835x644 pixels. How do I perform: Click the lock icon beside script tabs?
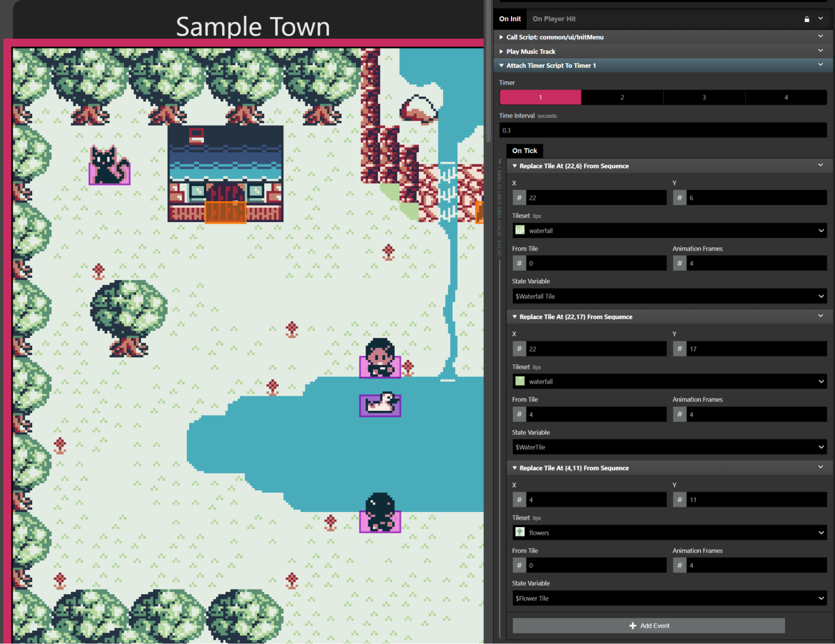(x=807, y=19)
